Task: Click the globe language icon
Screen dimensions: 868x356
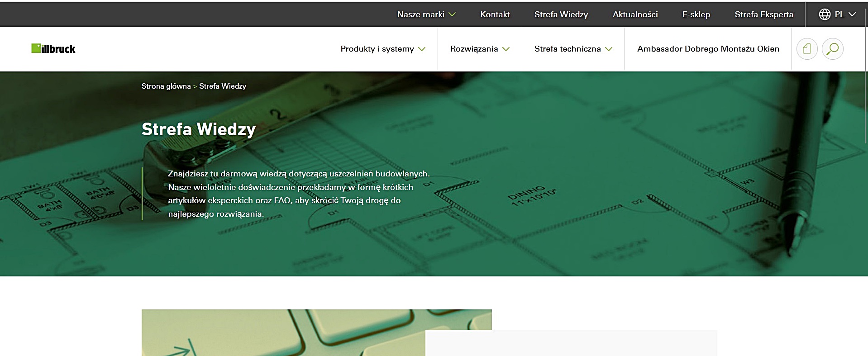Action: point(825,14)
